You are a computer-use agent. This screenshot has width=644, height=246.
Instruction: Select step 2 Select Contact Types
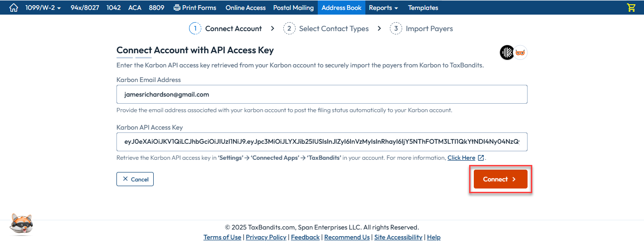(x=326, y=29)
